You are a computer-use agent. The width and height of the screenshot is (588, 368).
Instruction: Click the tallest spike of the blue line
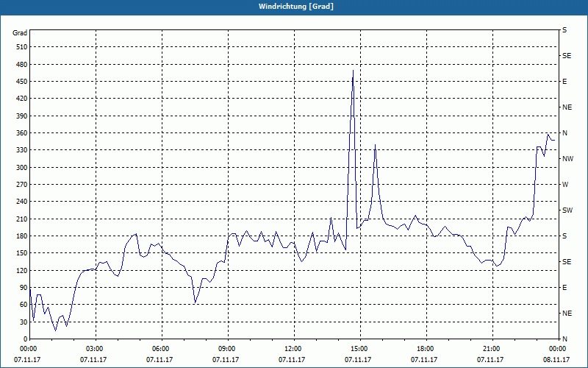point(353,71)
